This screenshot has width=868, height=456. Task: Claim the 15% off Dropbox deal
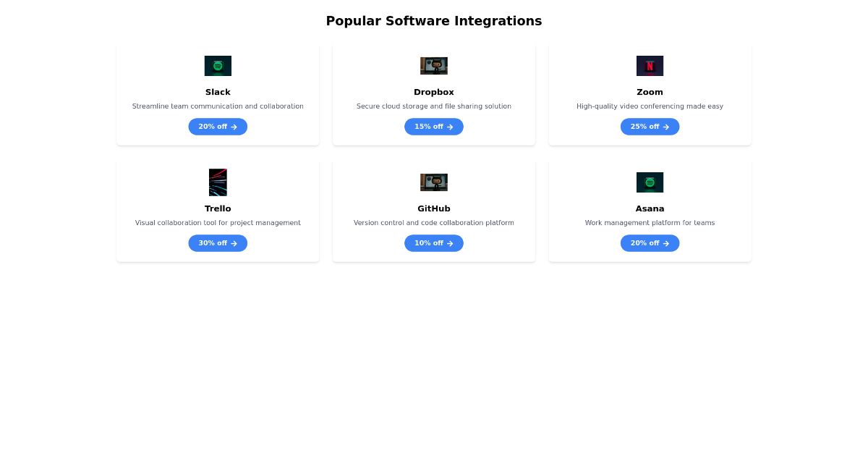click(434, 127)
